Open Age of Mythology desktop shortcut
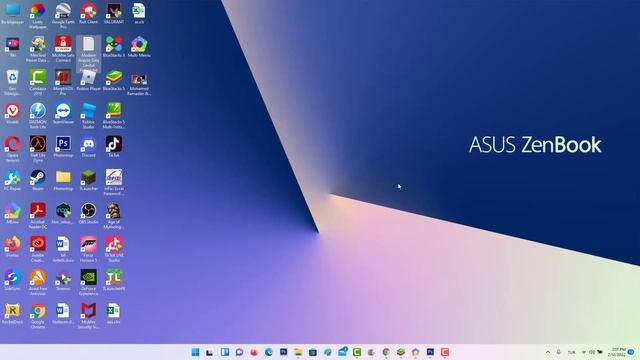The width and height of the screenshot is (640, 360). pyautogui.click(x=113, y=216)
